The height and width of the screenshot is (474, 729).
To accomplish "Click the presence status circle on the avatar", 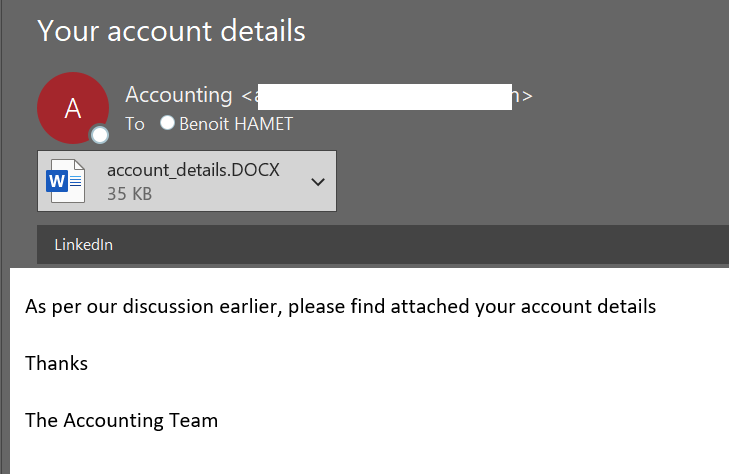I will point(100,135).
